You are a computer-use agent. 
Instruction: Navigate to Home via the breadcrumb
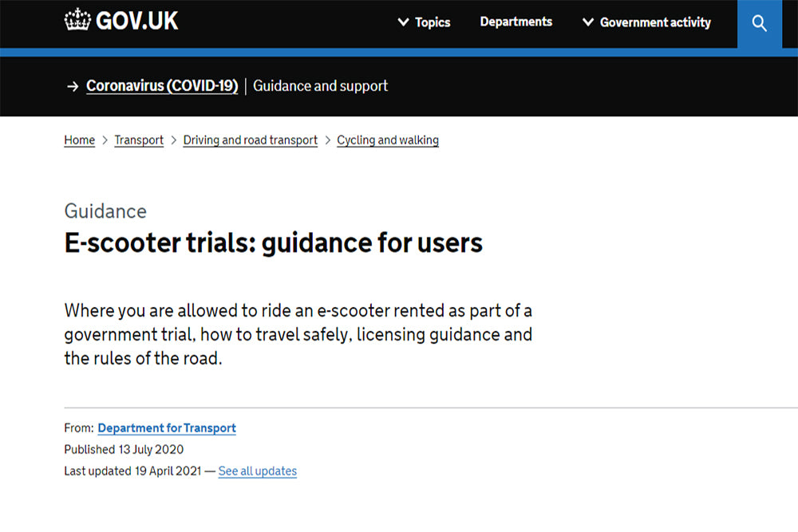point(79,140)
